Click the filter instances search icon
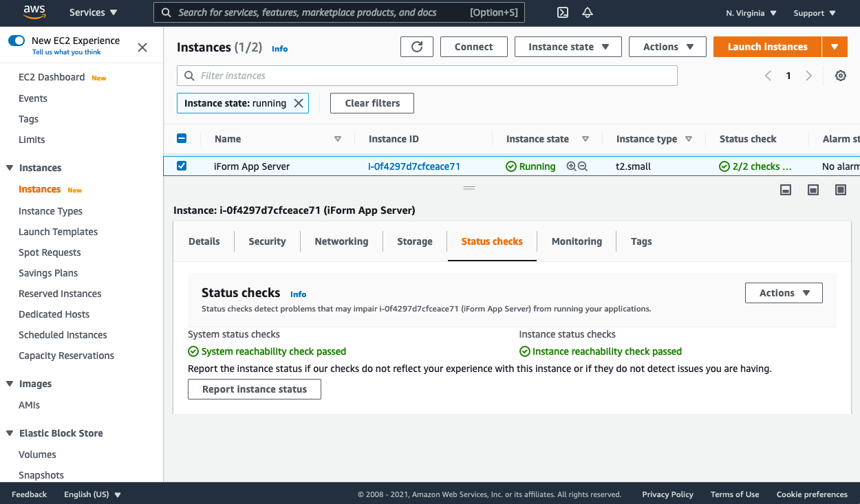Viewport: 860px width, 504px height. point(189,76)
